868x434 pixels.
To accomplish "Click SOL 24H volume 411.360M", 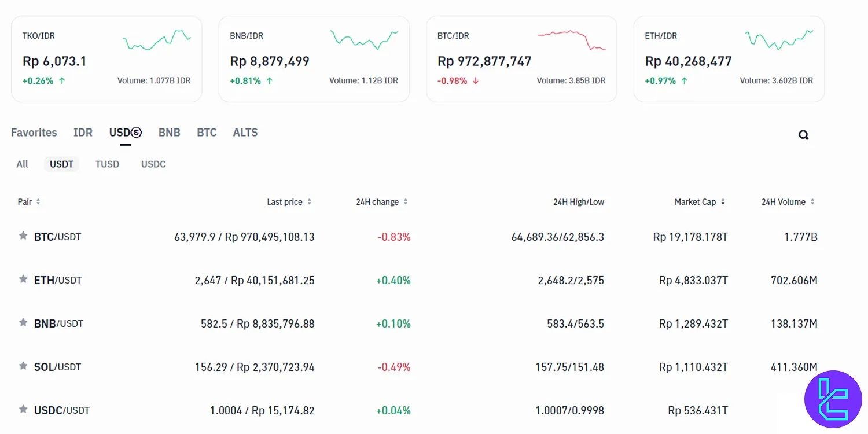I will (x=794, y=367).
